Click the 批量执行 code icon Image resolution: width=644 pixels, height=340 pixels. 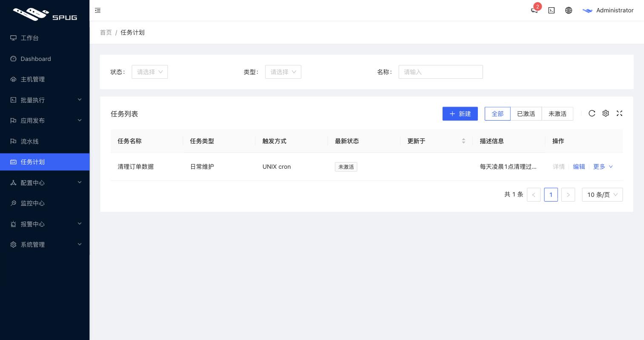coord(13,100)
